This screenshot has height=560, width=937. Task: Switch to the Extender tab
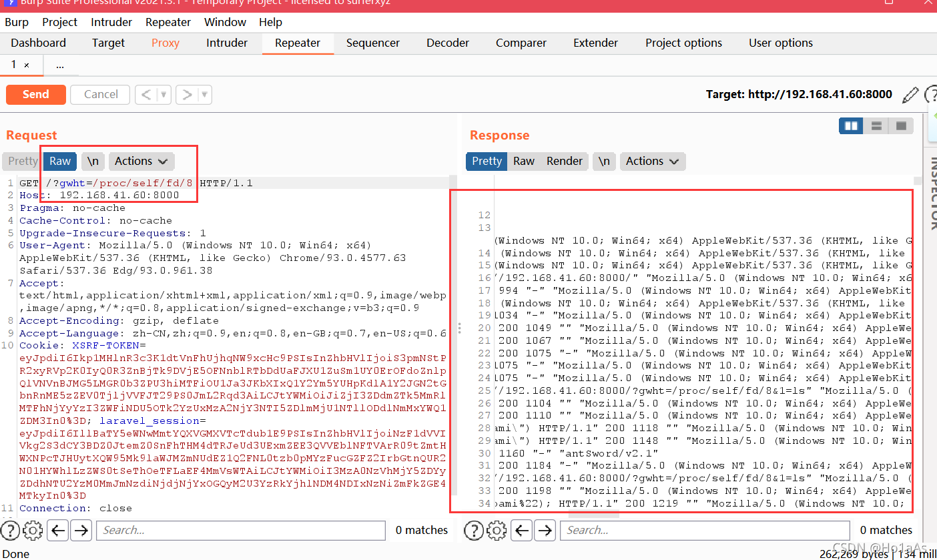[x=596, y=43]
